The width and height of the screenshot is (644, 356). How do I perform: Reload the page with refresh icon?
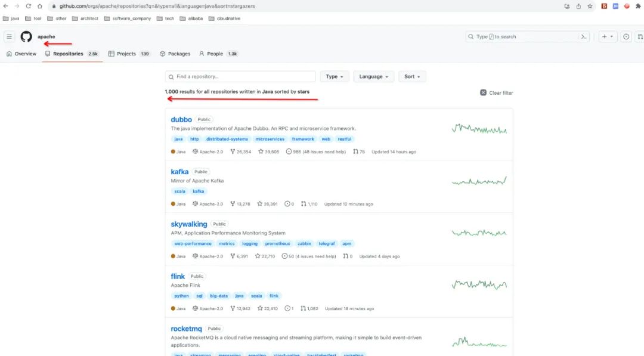click(29, 6)
